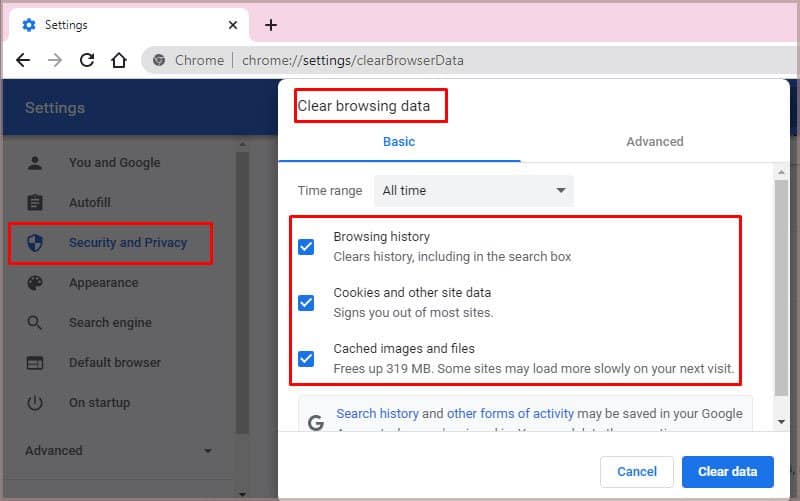Click the Security and Privacy shield icon
800x501 pixels.
tap(35, 243)
